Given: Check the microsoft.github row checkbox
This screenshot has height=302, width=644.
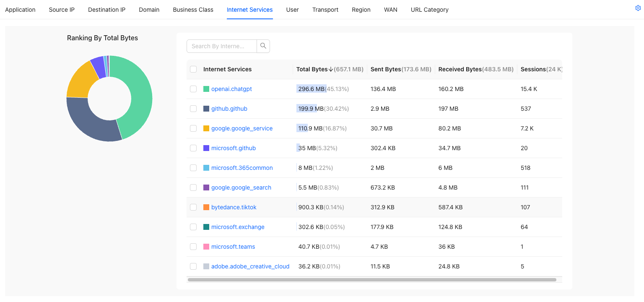Looking at the screenshot, I should point(193,148).
